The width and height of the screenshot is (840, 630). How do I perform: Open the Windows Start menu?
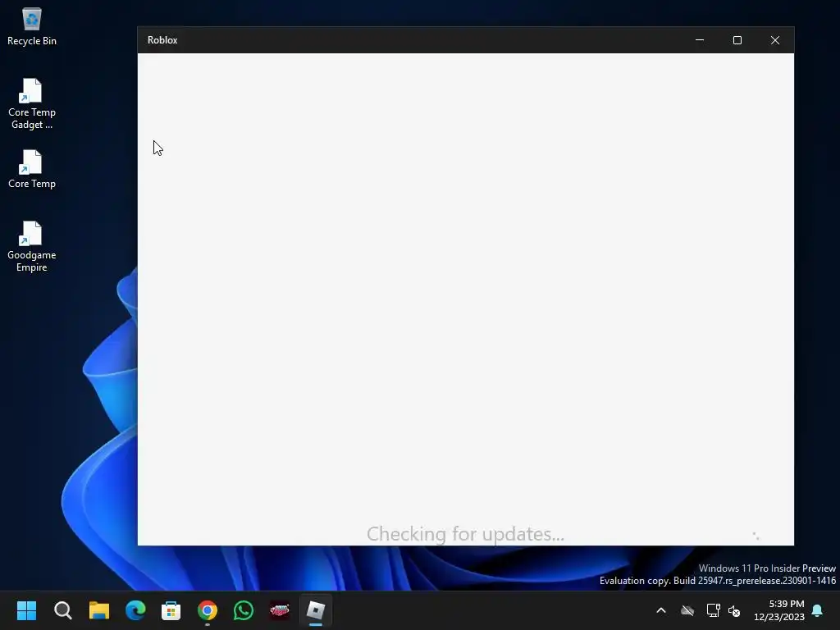coord(27,610)
